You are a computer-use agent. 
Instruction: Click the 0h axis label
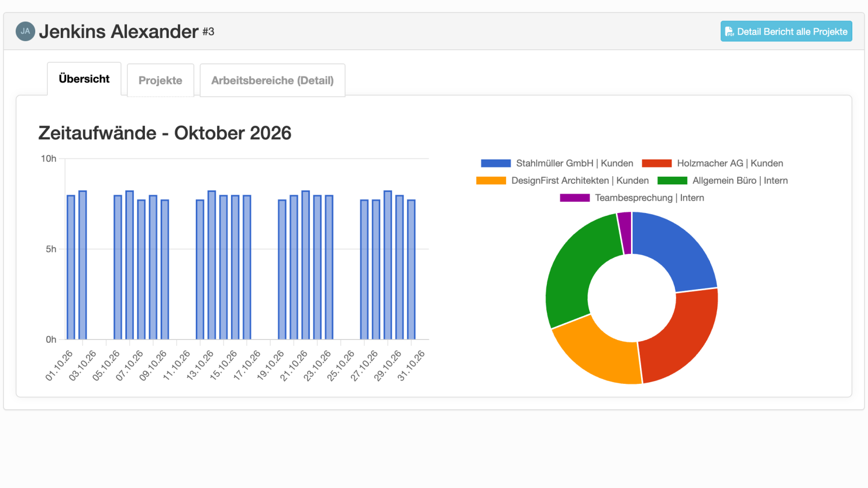coord(51,339)
